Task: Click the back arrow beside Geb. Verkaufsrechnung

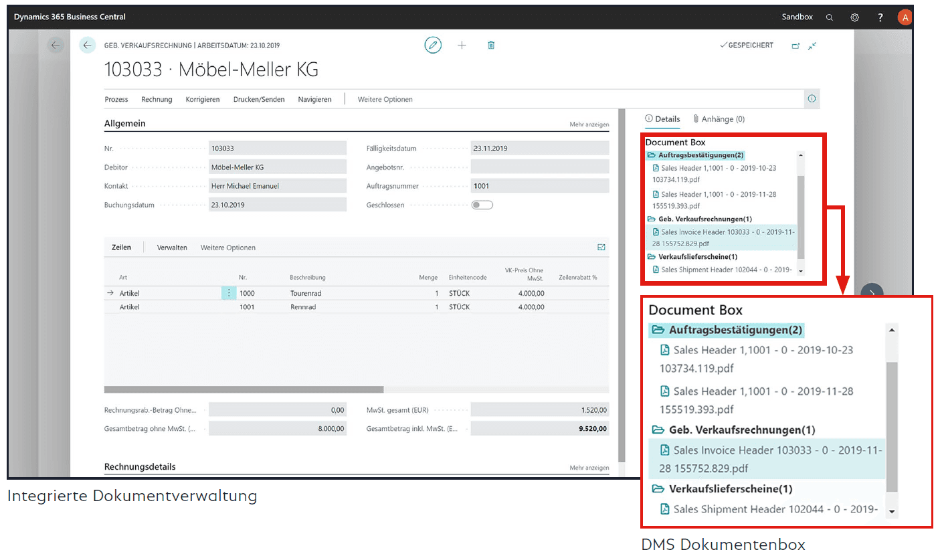Action: point(87,45)
